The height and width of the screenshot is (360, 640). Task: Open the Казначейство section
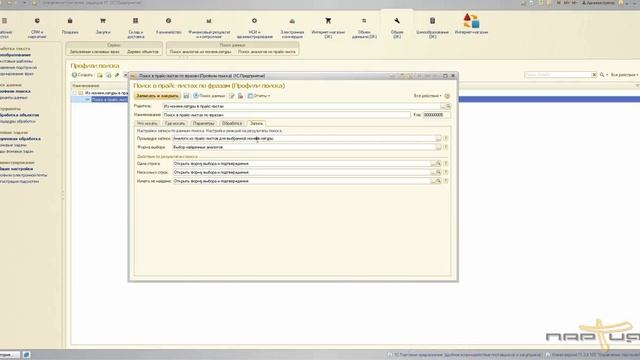tap(169, 26)
